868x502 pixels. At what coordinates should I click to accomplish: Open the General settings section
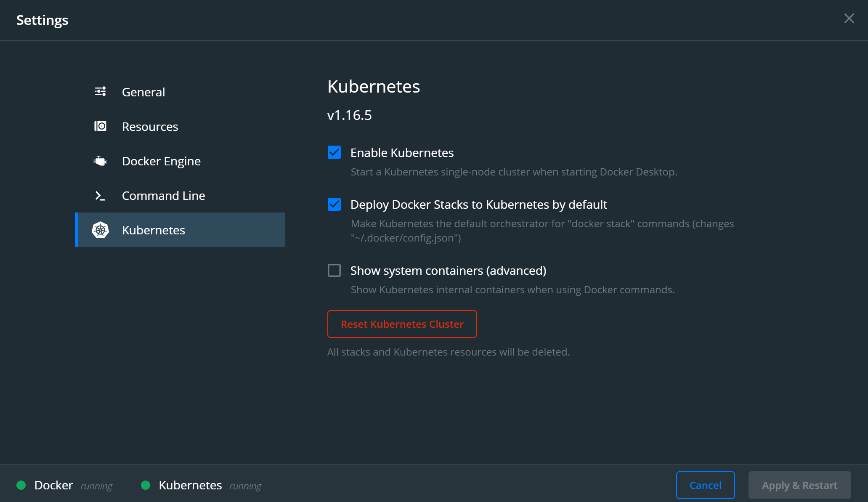(143, 92)
